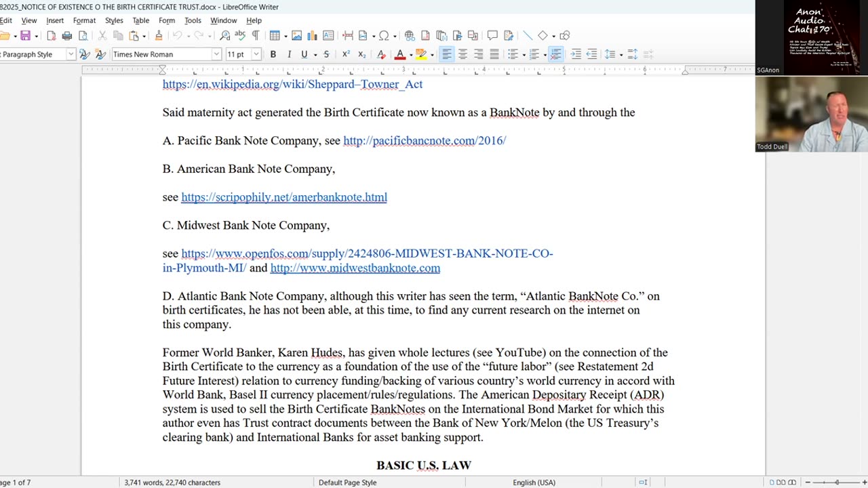The height and width of the screenshot is (488, 868).
Task: Expand Save button dropdown arrow
Action: [35, 36]
